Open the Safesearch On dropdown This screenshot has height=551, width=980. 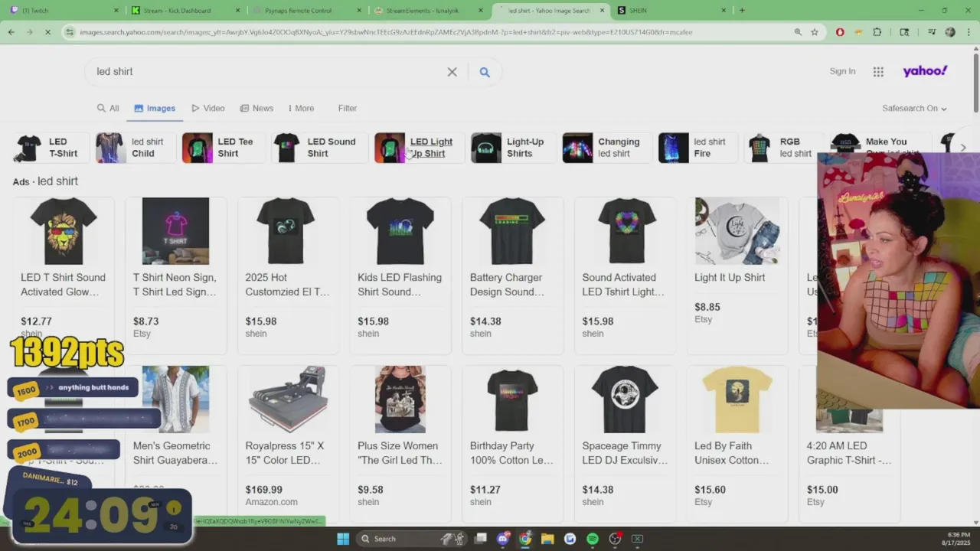914,109
